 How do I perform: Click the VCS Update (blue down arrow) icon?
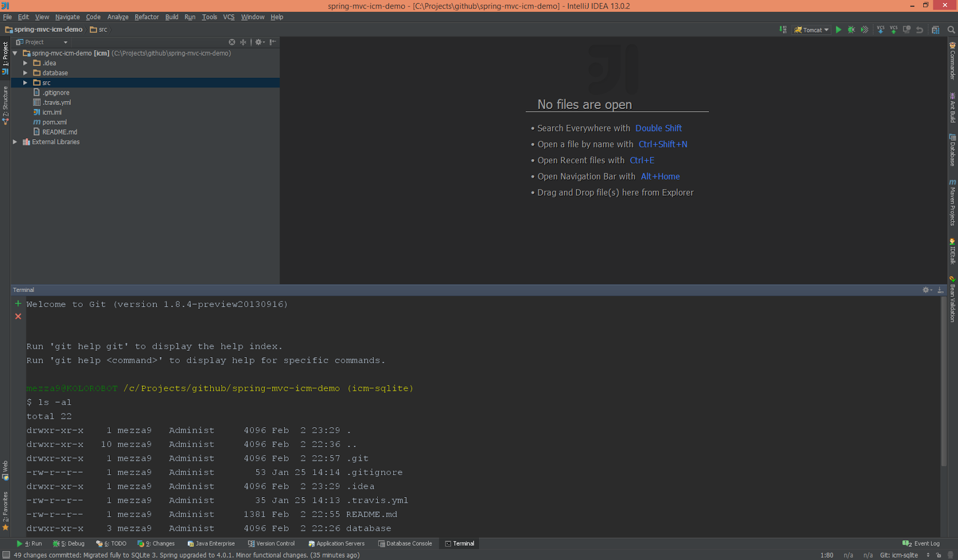point(880,29)
